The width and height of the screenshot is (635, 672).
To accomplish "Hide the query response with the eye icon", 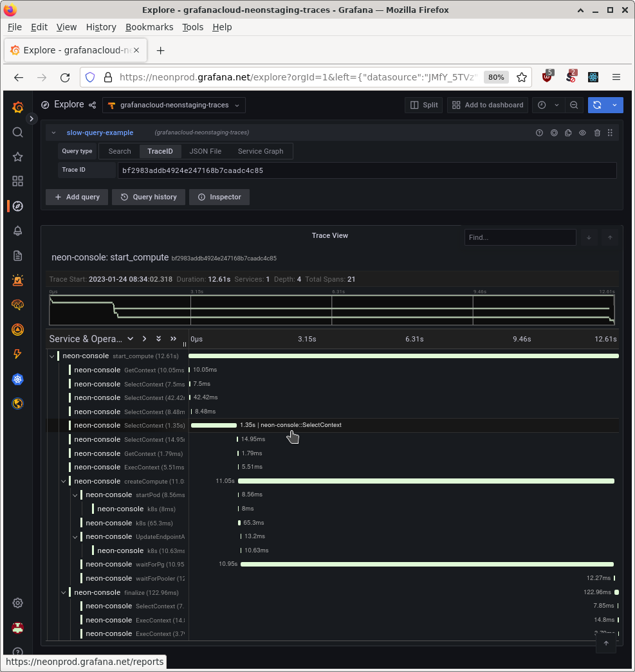I will 582,132.
